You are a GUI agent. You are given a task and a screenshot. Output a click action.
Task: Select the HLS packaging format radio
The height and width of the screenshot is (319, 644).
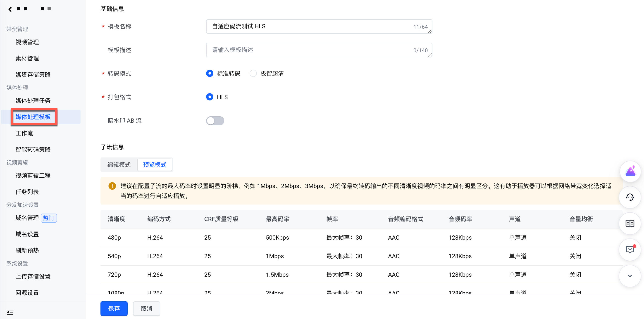point(210,97)
